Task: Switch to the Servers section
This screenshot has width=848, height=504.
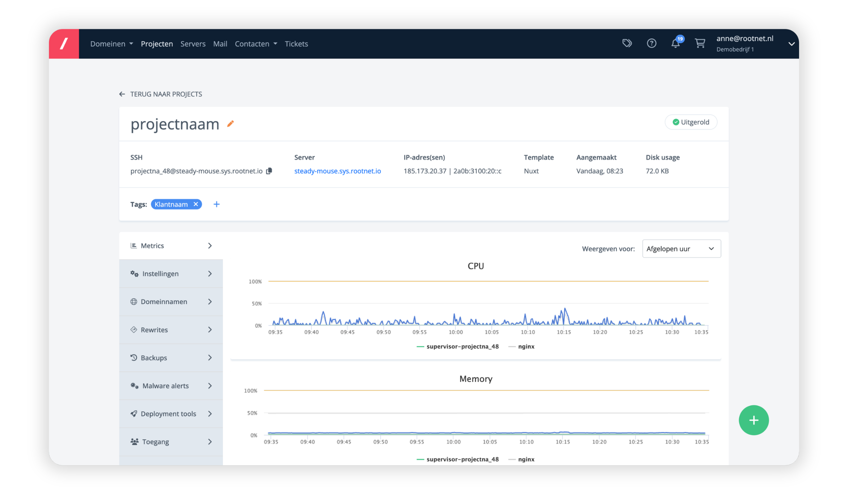Action: 193,43
